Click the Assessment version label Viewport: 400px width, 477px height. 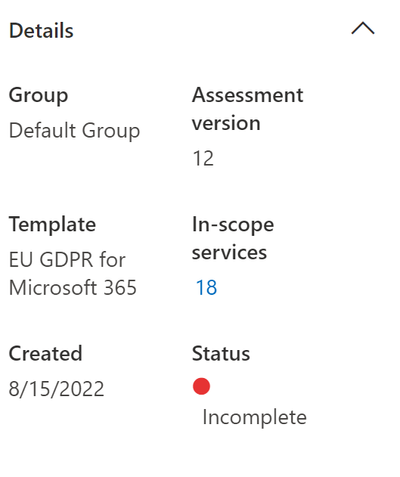point(248,109)
